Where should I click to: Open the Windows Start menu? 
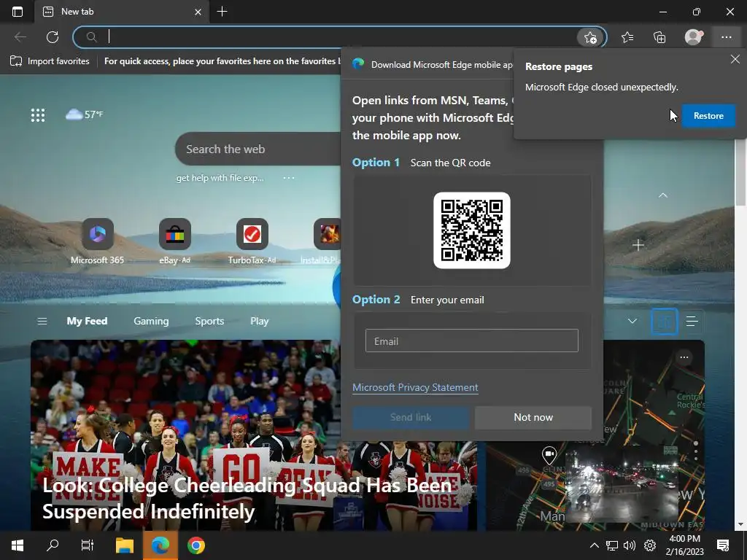(x=18, y=545)
